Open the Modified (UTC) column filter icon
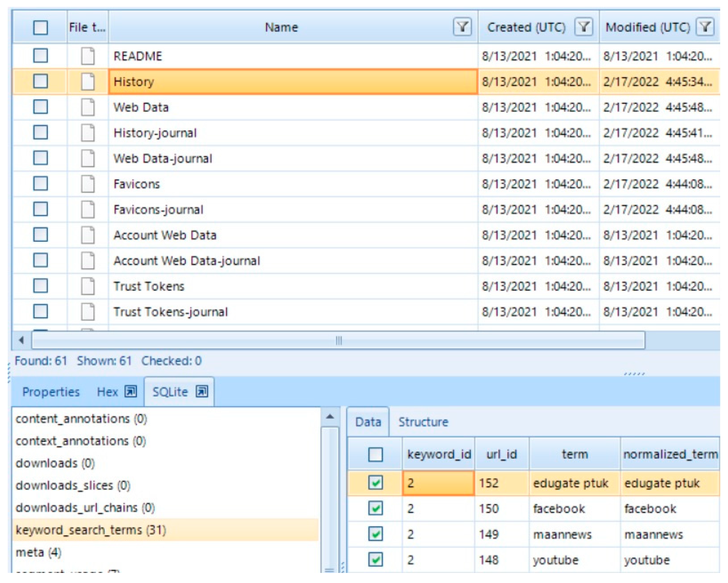Screen dimensions: 728x583 [705, 27]
